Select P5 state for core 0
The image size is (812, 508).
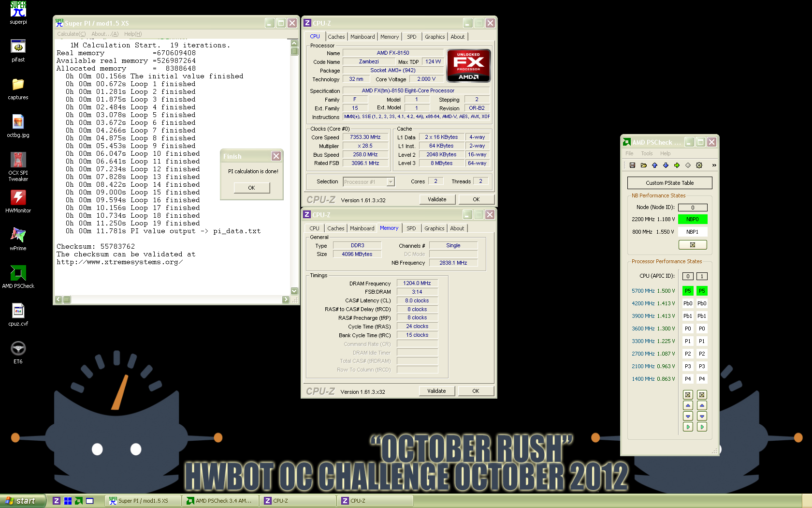pos(688,291)
